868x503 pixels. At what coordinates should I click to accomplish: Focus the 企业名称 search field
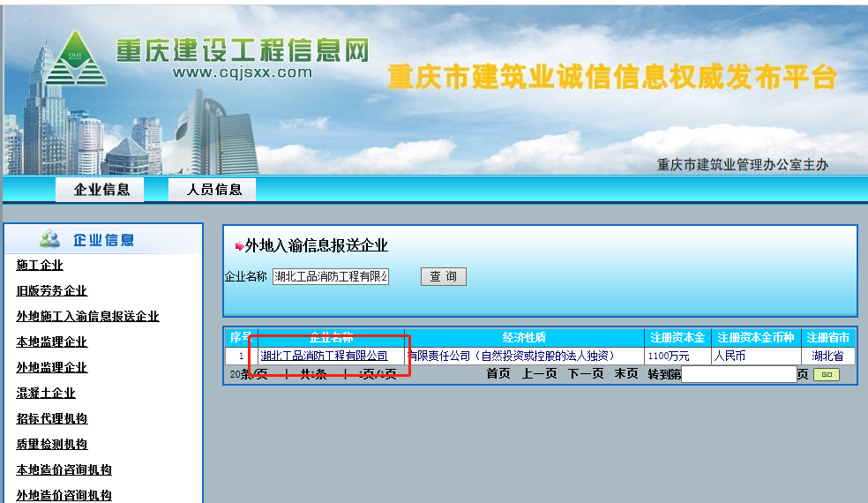[331, 276]
